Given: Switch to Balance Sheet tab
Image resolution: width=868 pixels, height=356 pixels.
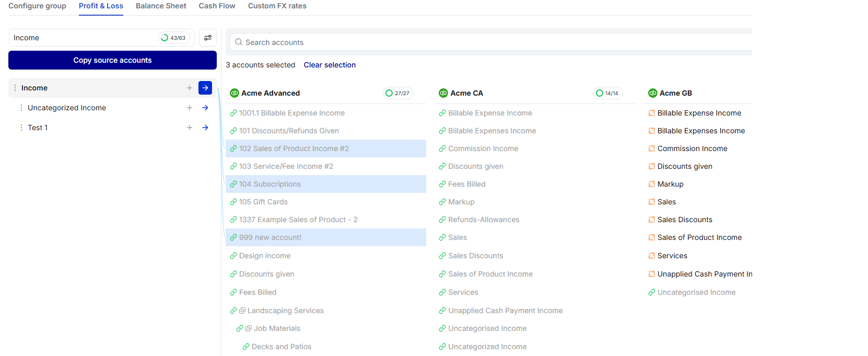Looking at the screenshot, I should [161, 6].
